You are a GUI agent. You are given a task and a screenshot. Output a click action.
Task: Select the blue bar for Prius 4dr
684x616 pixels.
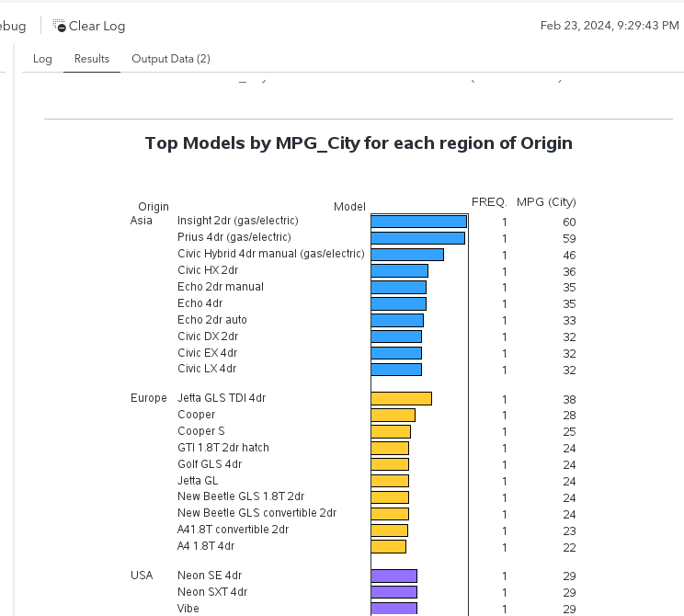[x=417, y=238]
